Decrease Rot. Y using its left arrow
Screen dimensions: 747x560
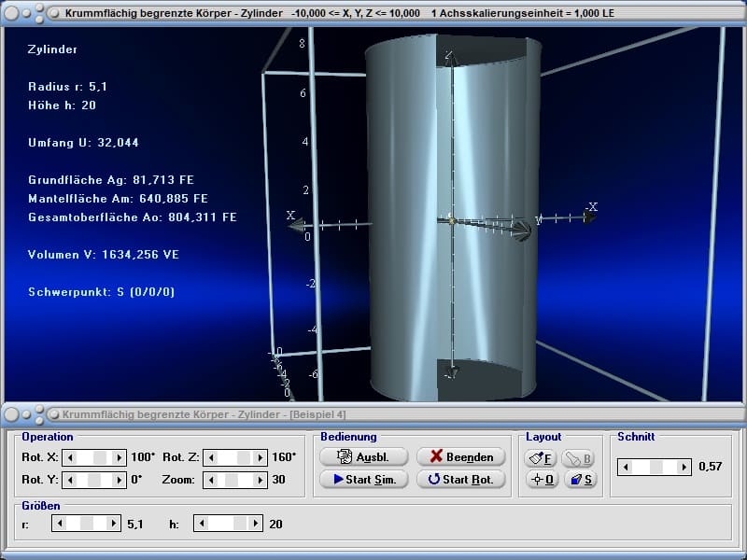(x=71, y=480)
